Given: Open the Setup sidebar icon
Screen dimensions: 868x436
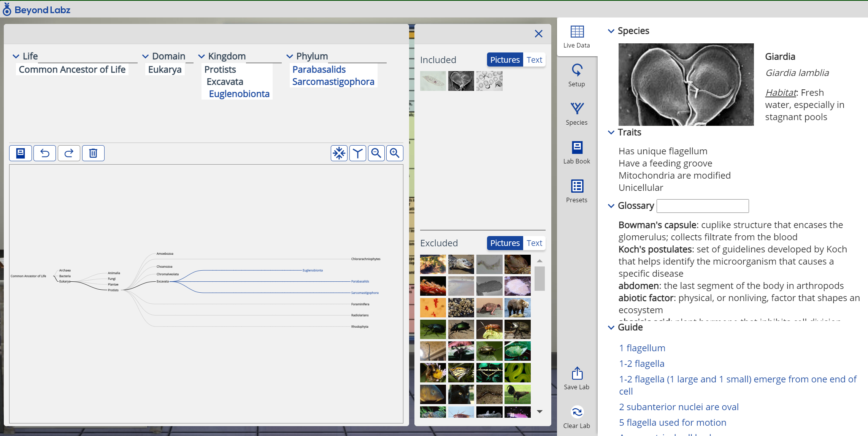Looking at the screenshot, I should (x=576, y=75).
